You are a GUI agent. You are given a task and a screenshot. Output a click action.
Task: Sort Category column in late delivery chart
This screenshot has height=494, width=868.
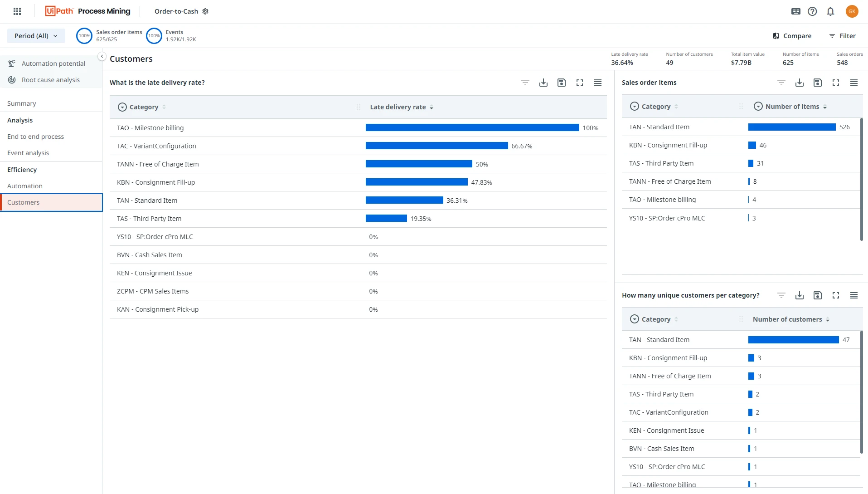point(164,107)
